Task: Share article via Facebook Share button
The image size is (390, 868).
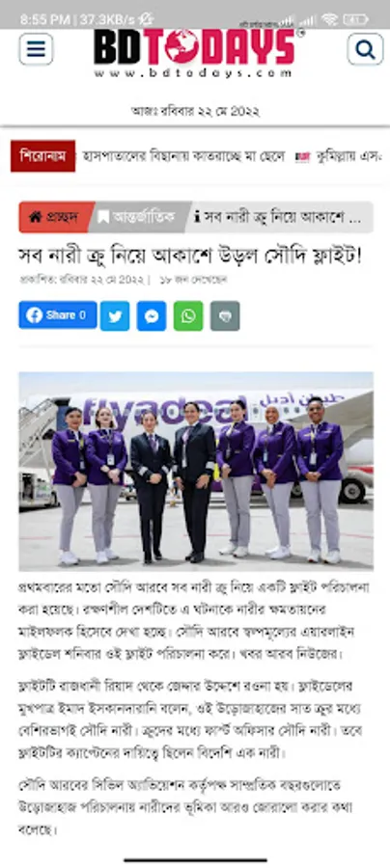Action: [58, 315]
